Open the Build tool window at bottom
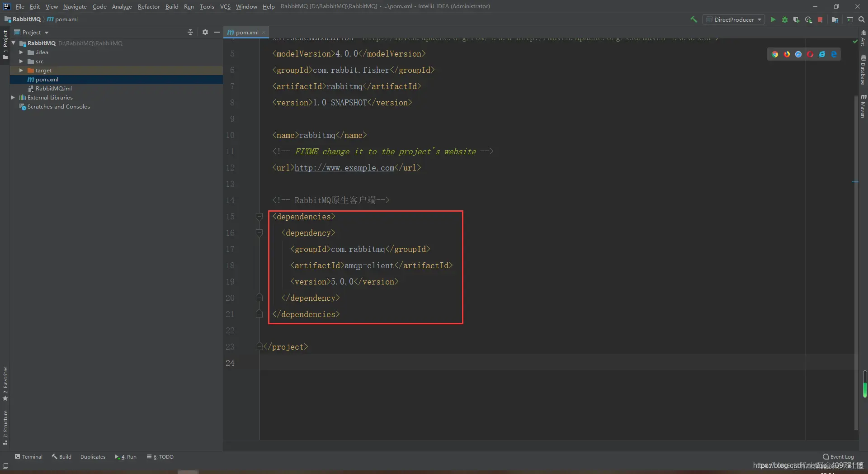Screen dimensions: 868x474 click(61, 457)
